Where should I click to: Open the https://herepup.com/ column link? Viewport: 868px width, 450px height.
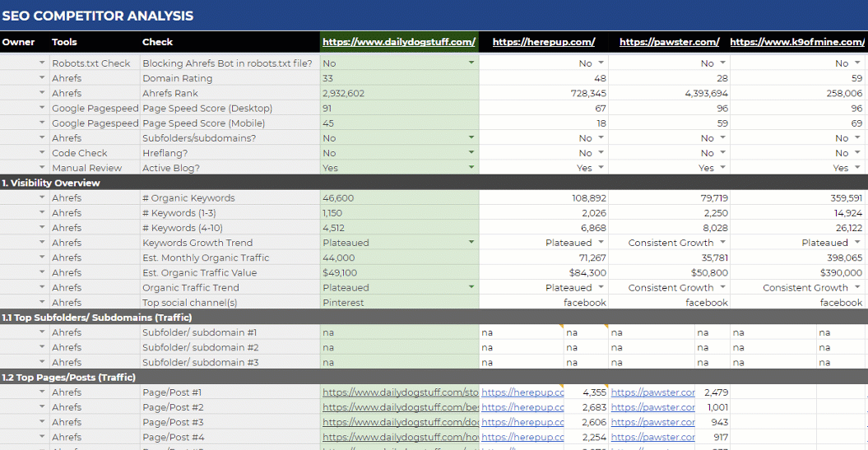point(543,42)
